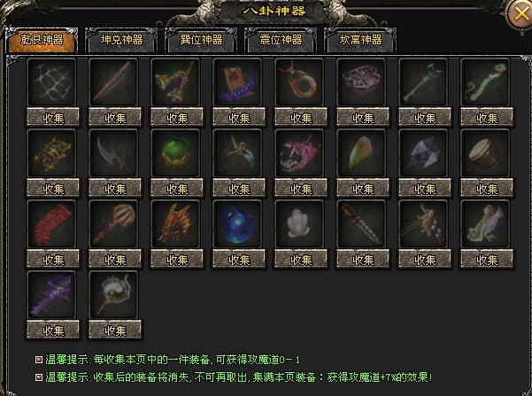
Task: Open the 巽位神器 tab
Action: [201, 40]
